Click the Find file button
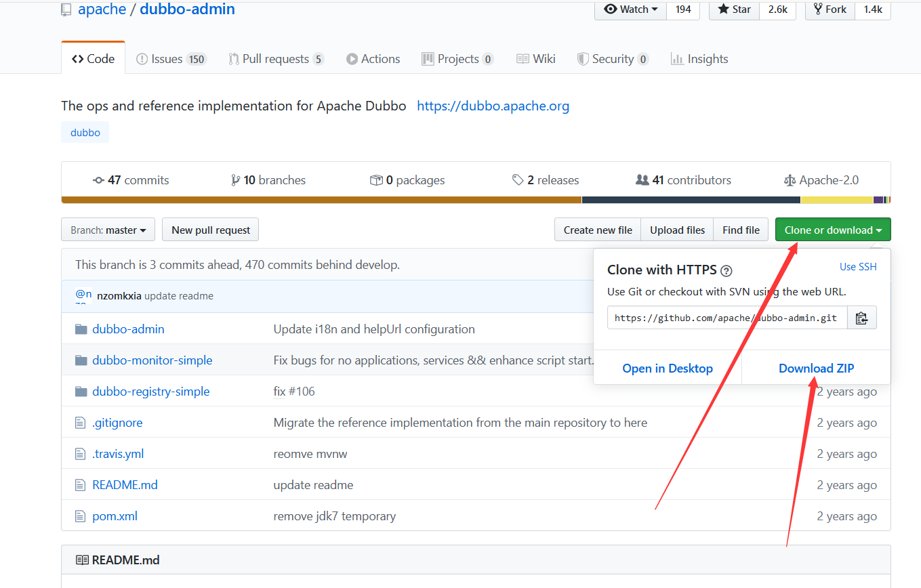Screen dimensions: 921x588 click(x=741, y=230)
